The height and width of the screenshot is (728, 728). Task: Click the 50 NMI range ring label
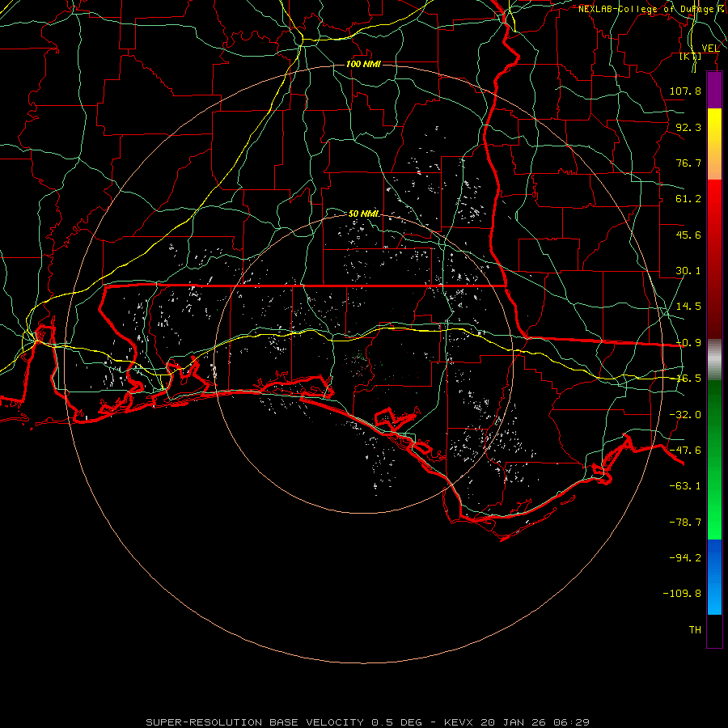tap(363, 214)
